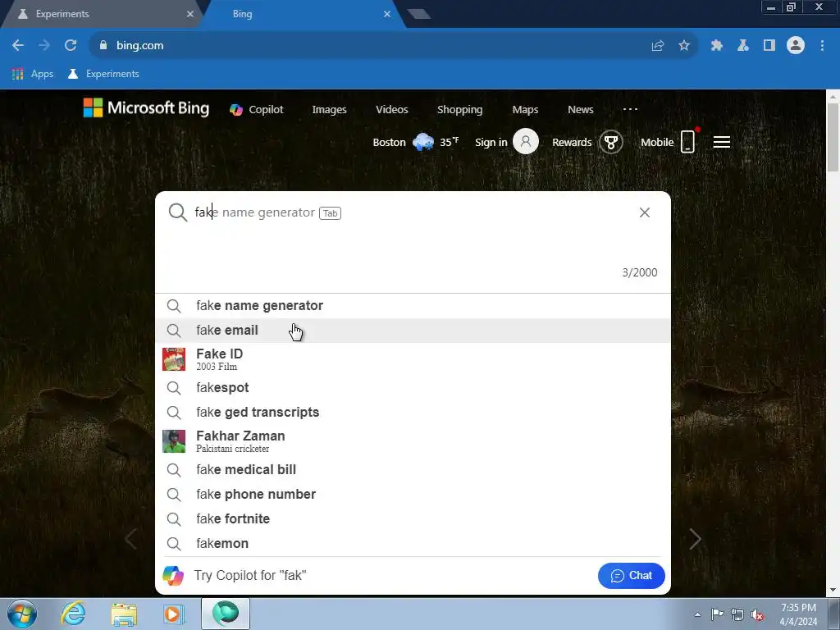The image size is (840, 630).
Task: Reload the Bing page
Action: tap(71, 46)
